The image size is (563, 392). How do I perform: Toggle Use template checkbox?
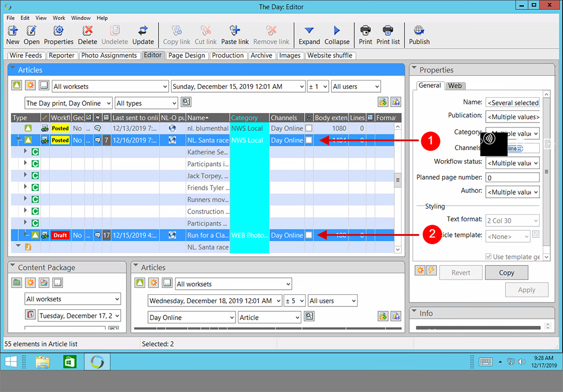click(x=488, y=257)
